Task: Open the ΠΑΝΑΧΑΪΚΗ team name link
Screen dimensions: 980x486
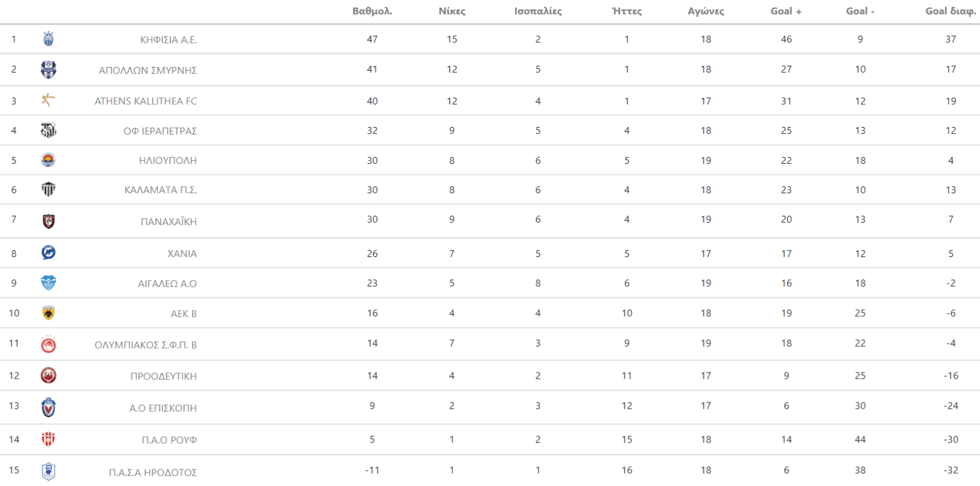Action: [168, 222]
